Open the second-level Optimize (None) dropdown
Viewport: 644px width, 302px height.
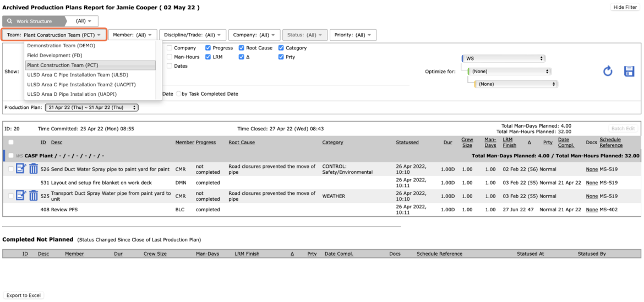[509, 72]
